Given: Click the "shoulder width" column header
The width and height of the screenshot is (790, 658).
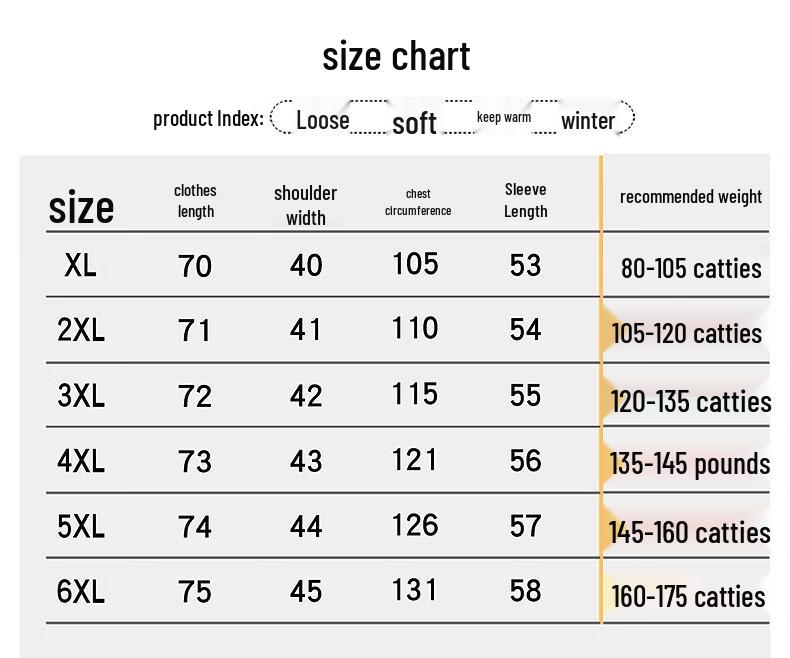Looking at the screenshot, I should click(x=305, y=205).
